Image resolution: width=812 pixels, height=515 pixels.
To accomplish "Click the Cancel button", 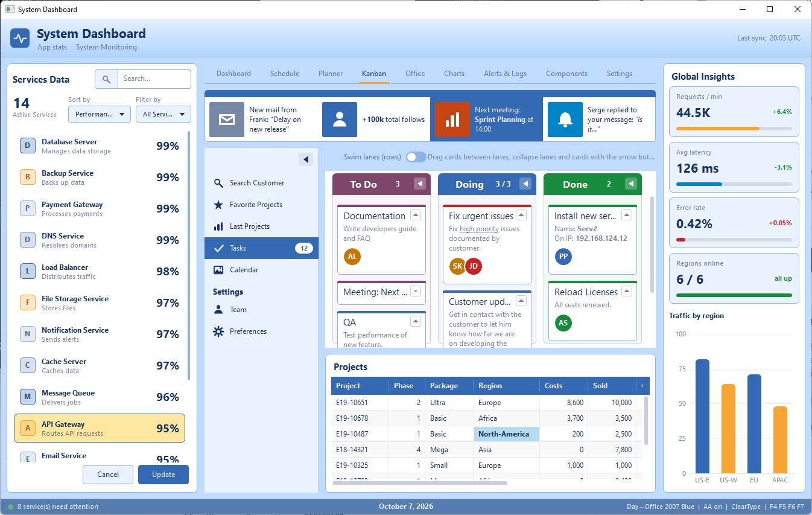I will point(108,475).
